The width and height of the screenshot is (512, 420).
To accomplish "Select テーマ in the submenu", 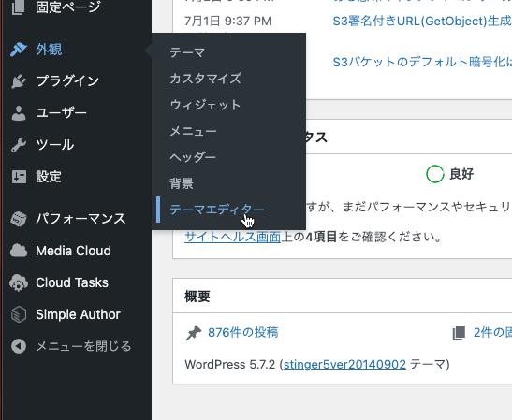I will pos(187,52).
